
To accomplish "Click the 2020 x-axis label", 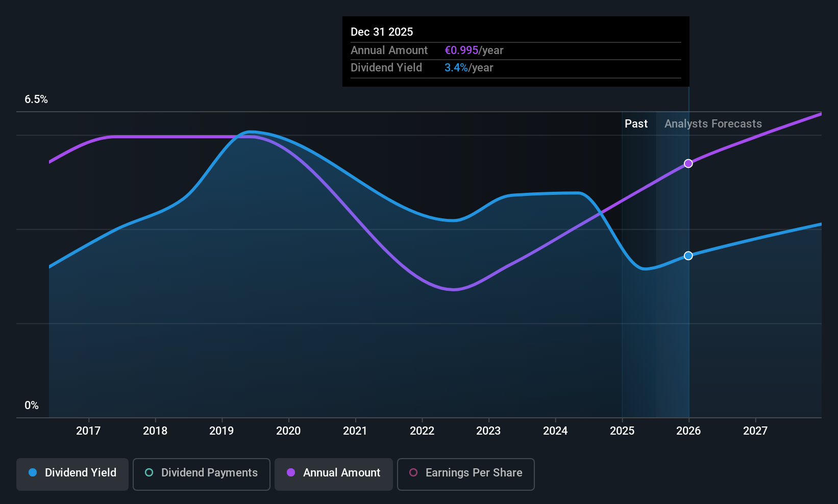I will pyautogui.click(x=288, y=431).
